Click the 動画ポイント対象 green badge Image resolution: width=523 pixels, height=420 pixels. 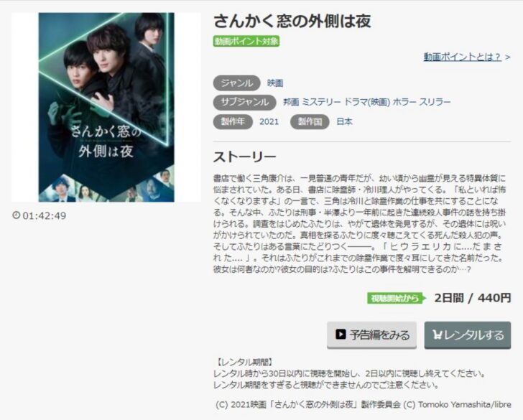pyautogui.click(x=246, y=42)
